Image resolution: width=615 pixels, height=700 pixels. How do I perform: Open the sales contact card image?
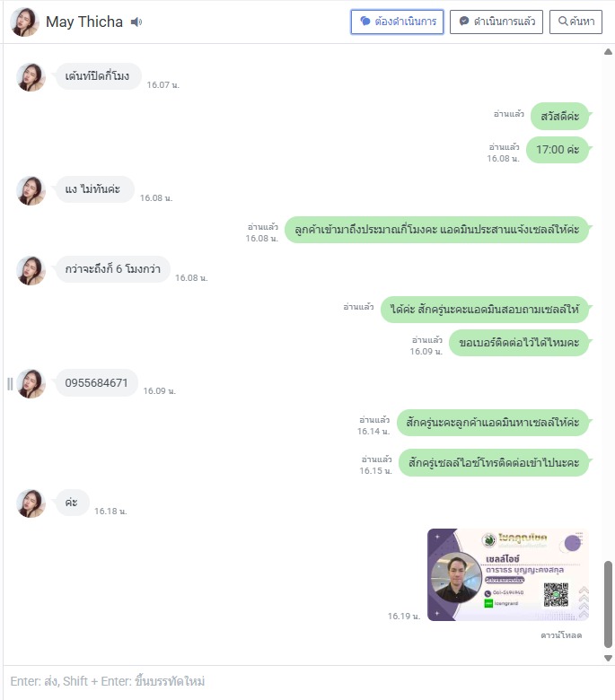(x=508, y=574)
